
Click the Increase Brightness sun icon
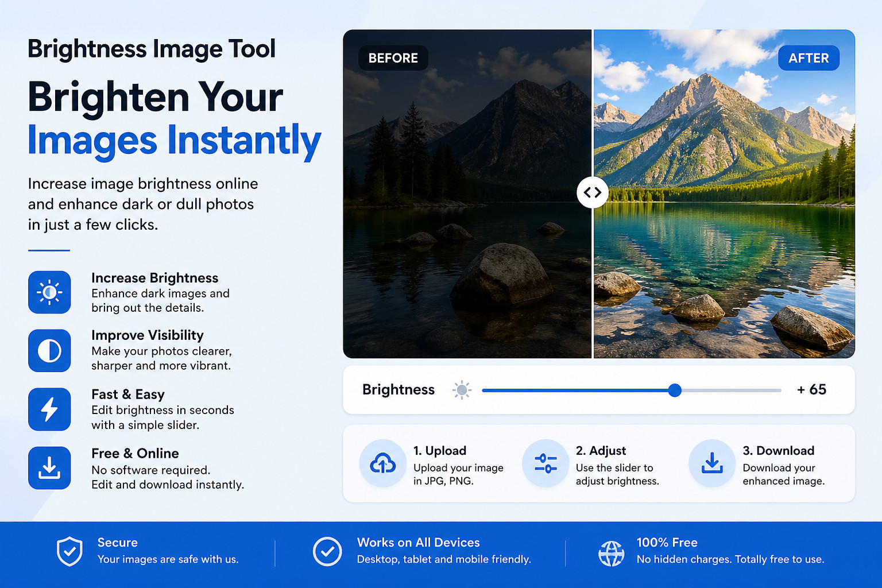[49, 292]
